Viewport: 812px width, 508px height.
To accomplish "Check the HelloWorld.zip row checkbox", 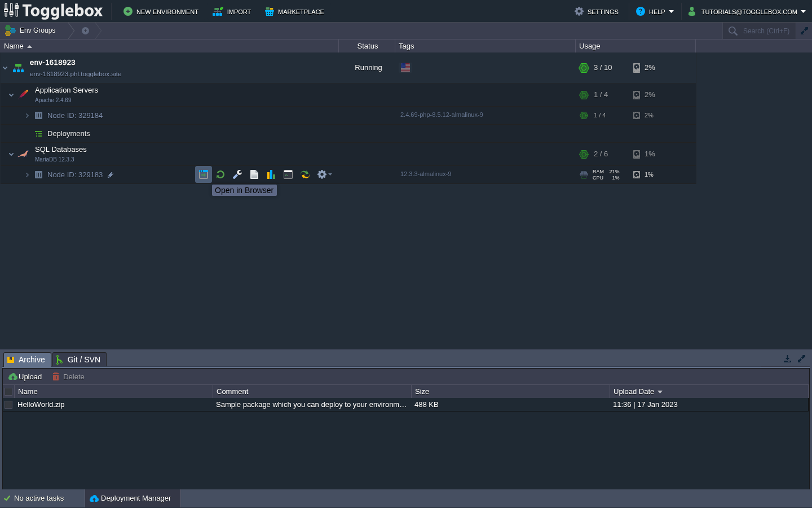I will [8, 405].
